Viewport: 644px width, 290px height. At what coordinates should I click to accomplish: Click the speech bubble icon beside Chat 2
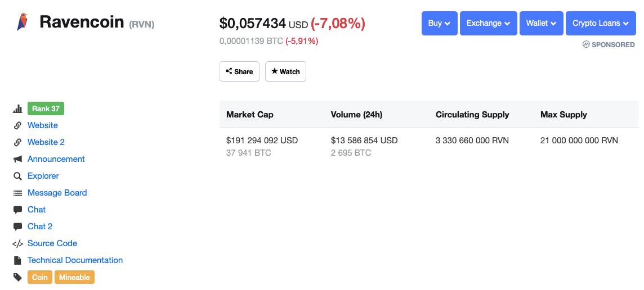(17, 226)
